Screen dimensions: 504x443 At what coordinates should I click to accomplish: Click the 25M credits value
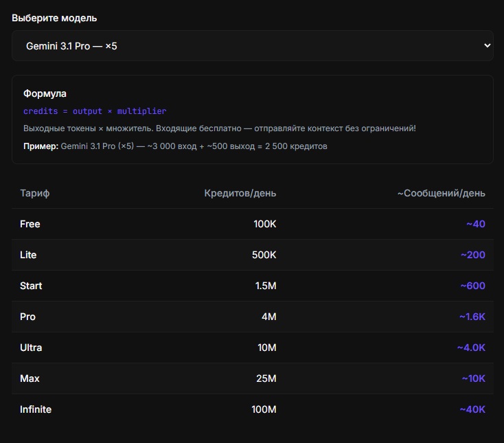pyautogui.click(x=266, y=378)
